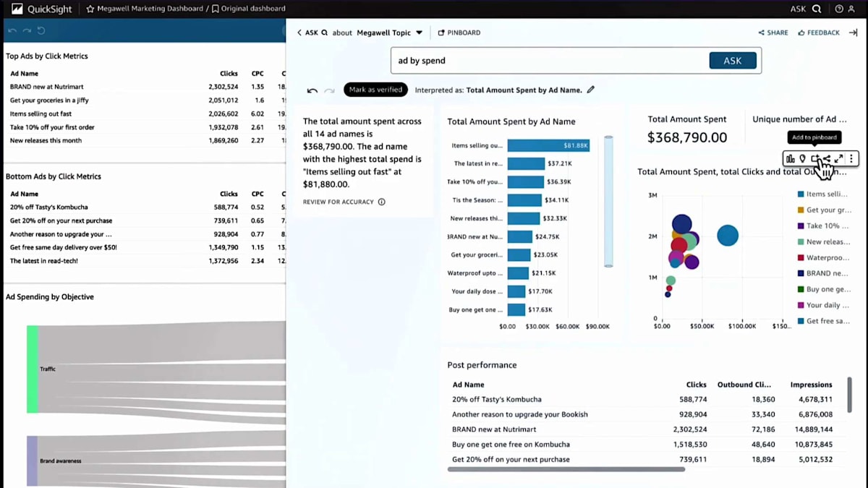Viewport: 868px width, 488px height.
Task: Click the green Traffic node in Sankey
Action: (32, 369)
